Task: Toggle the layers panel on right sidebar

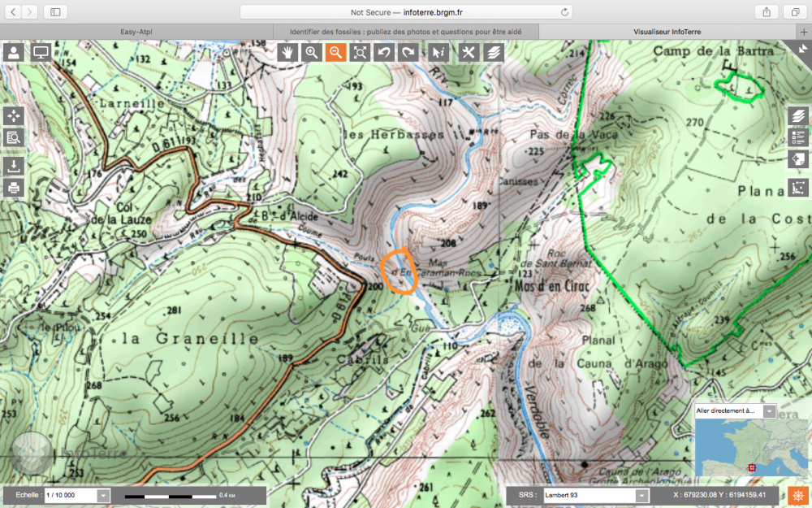Action: point(798,116)
